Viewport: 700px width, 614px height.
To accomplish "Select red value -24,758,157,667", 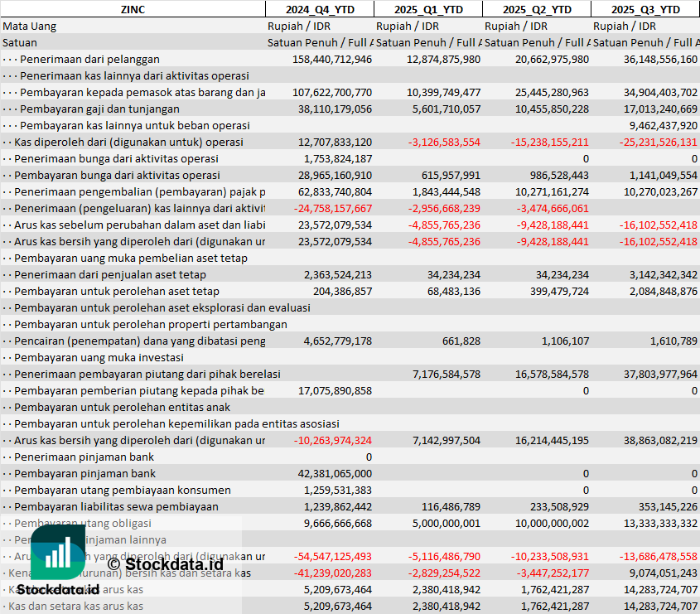I will pos(332,208).
